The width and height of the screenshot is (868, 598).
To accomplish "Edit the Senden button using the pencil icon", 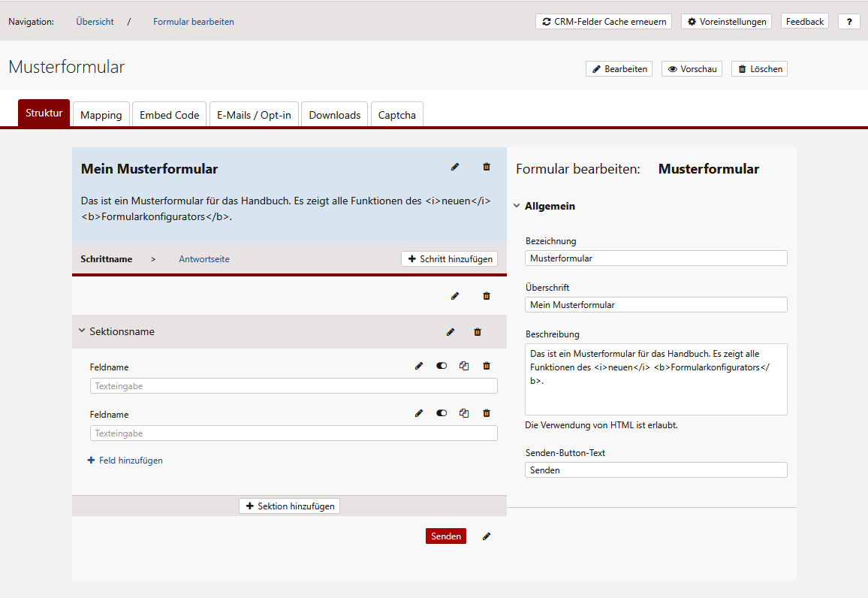I will pyautogui.click(x=487, y=536).
